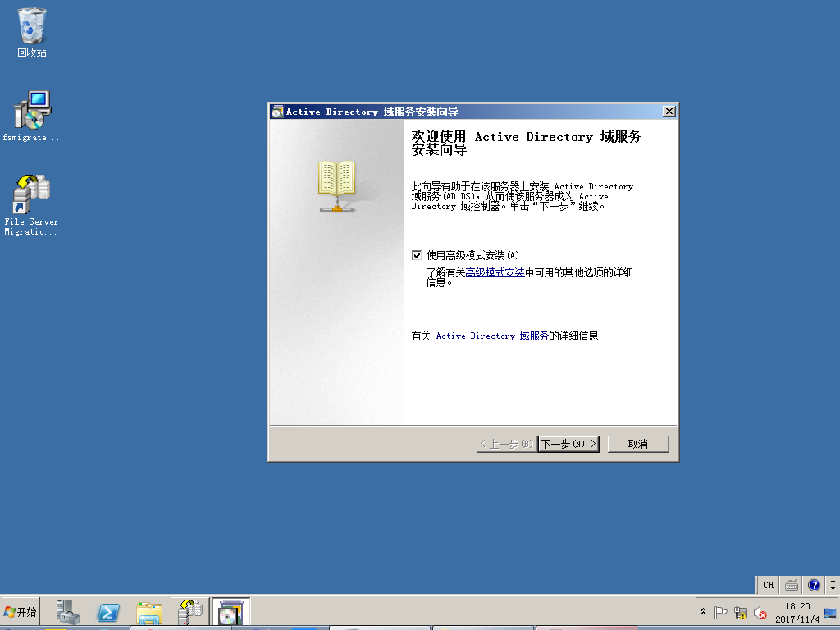Toggle the advanced mode installation checkbox
Viewport: 840px width, 630px height.
417,255
